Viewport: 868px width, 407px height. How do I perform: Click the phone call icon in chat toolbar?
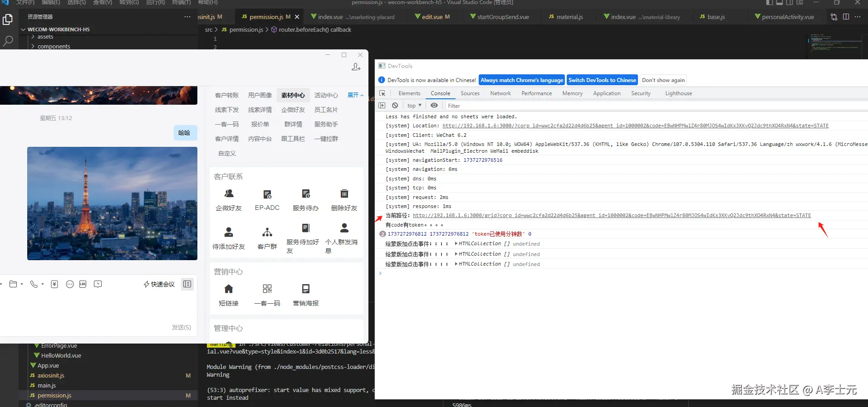click(x=34, y=284)
